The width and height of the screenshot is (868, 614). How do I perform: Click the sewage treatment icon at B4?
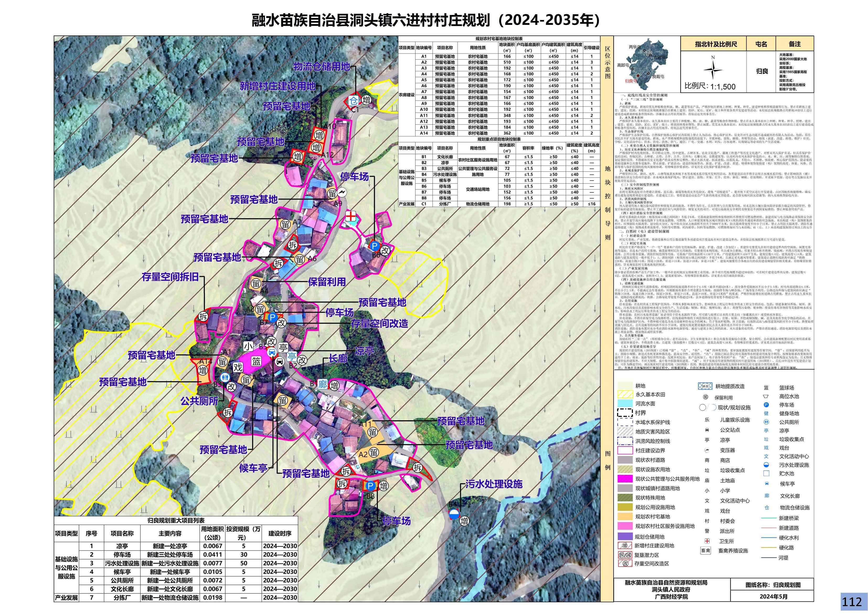pyautogui.click(x=454, y=514)
